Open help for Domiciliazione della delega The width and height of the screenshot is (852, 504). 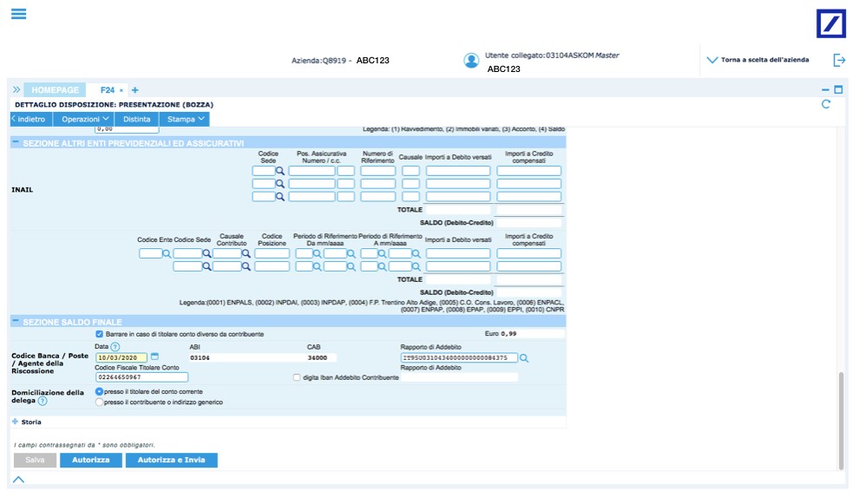pos(43,401)
